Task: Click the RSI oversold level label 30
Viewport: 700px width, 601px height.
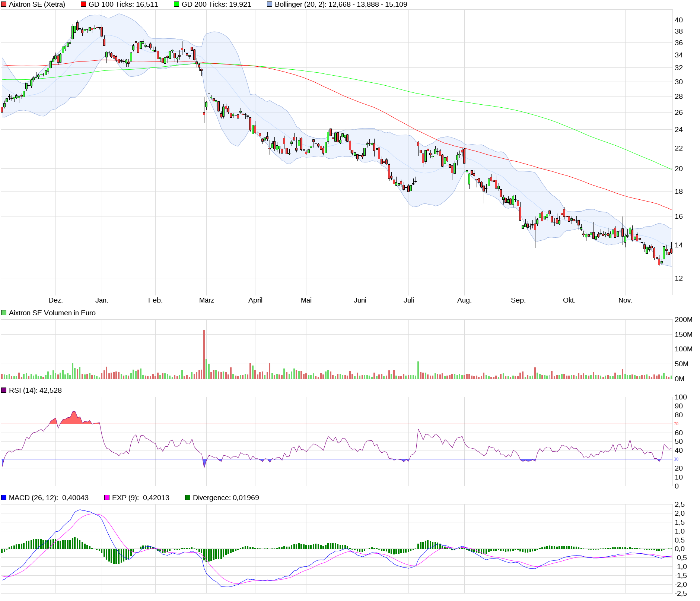Action: point(676,459)
